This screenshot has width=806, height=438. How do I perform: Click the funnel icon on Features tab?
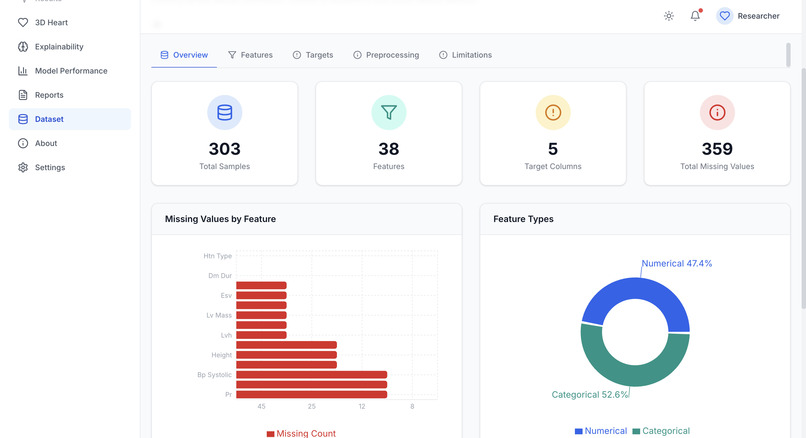[232, 55]
